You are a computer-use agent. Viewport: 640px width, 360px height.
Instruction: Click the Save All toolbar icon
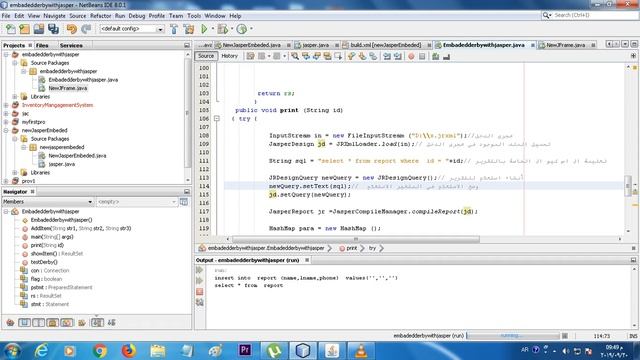(53, 29)
